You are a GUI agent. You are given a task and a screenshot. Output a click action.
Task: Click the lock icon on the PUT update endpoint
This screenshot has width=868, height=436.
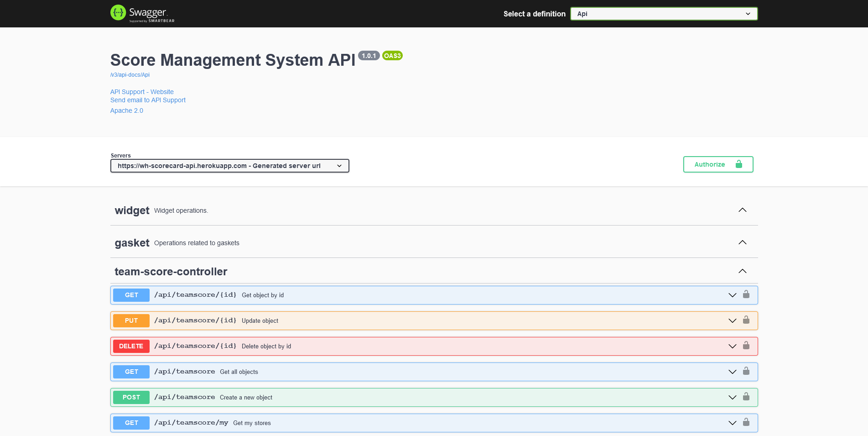[746, 320]
